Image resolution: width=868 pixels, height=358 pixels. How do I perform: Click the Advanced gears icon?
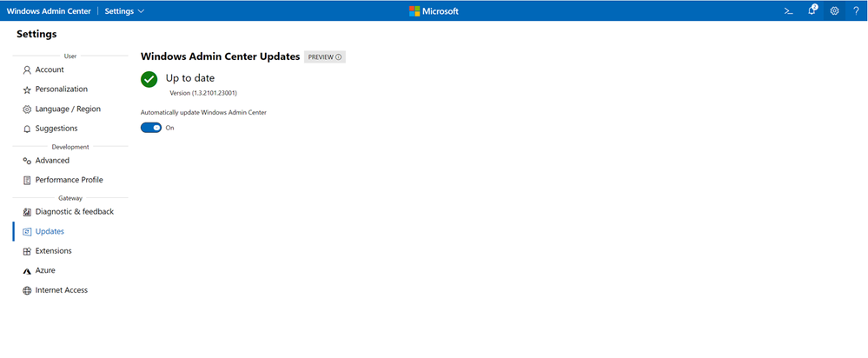click(x=27, y=161)
